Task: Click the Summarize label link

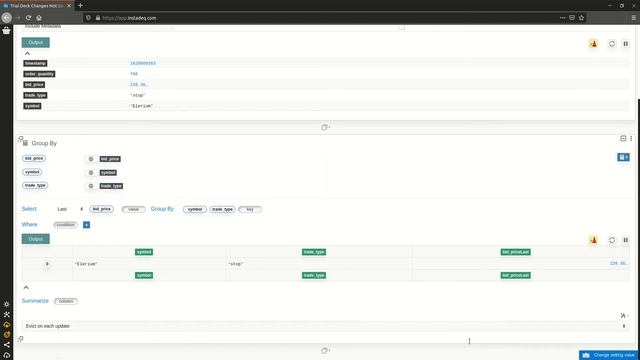Action: coord(35,301)
